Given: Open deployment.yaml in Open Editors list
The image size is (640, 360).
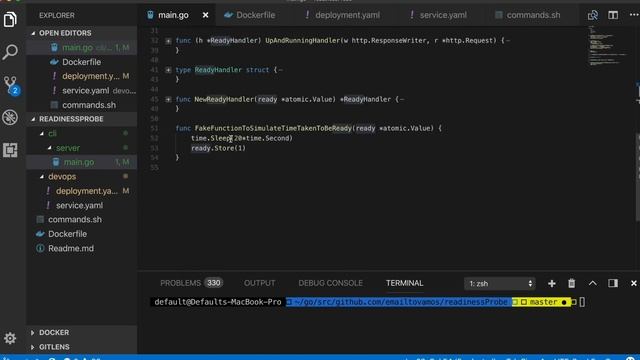Looking at the screenshot, I should pyautogui.click(x=82, y=76).
